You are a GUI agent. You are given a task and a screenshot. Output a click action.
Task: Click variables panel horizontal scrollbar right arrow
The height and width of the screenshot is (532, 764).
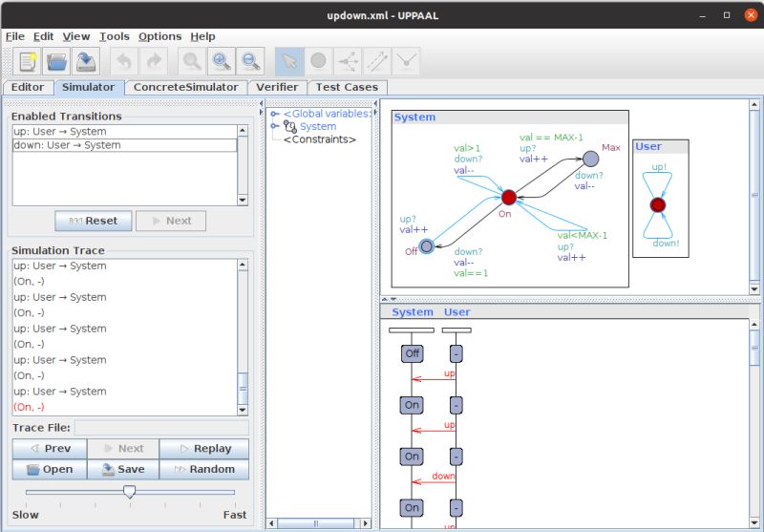365,523
